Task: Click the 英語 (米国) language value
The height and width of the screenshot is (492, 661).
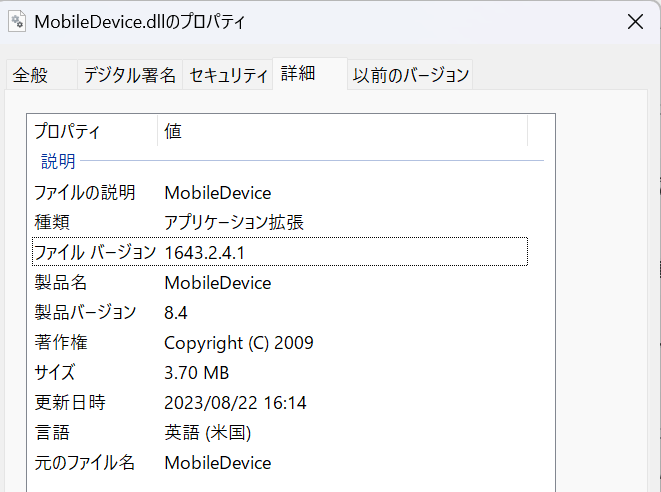Action: pos(208,433)
